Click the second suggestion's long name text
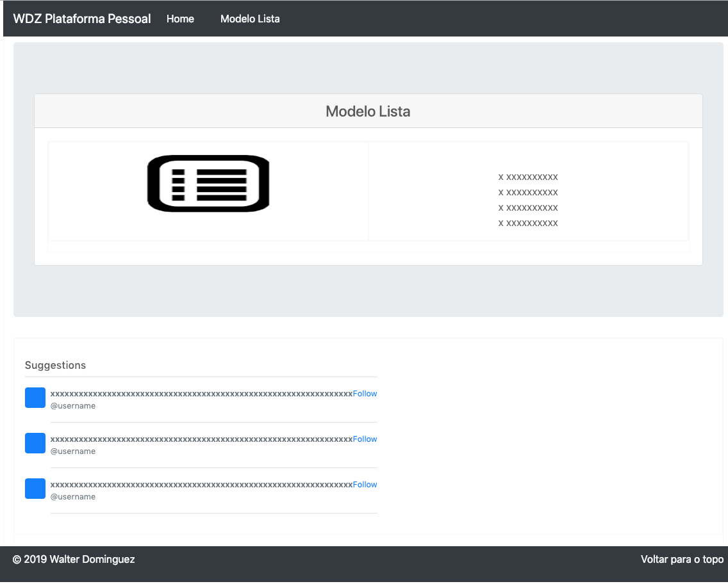The height and width of the screenshot is (584, 728). [201, 439]
